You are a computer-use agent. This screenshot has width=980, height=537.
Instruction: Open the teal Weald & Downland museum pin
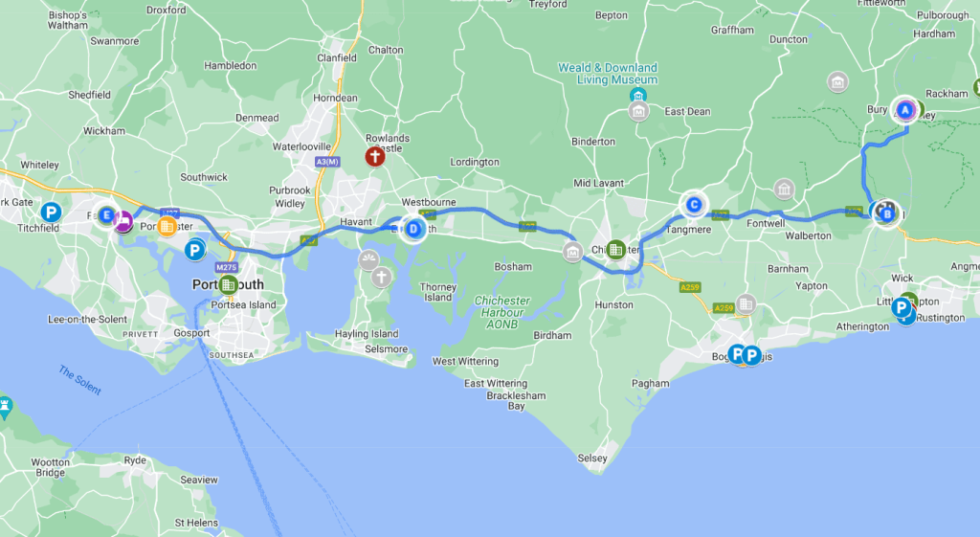pos(637,95)
